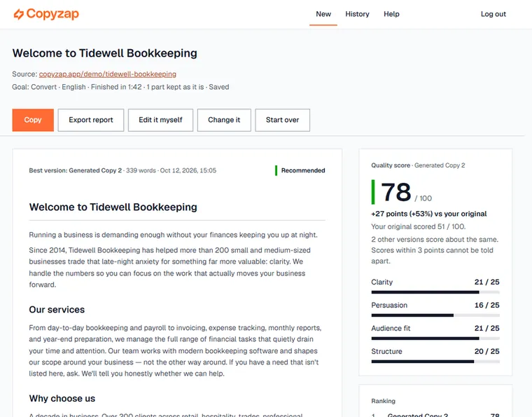The image size is (532, 417).
Task: Click the Audience fit 21 / 25 value
Action: [x=487, y=328]
